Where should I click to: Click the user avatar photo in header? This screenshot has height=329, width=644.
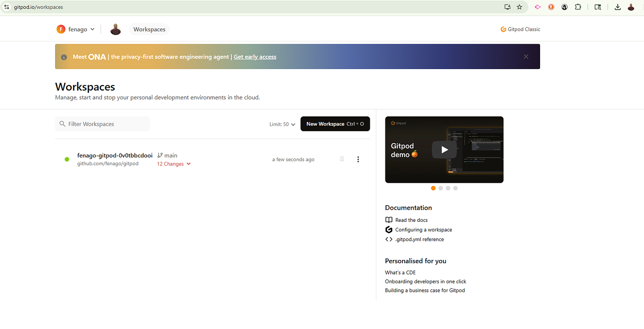(115, 29)
